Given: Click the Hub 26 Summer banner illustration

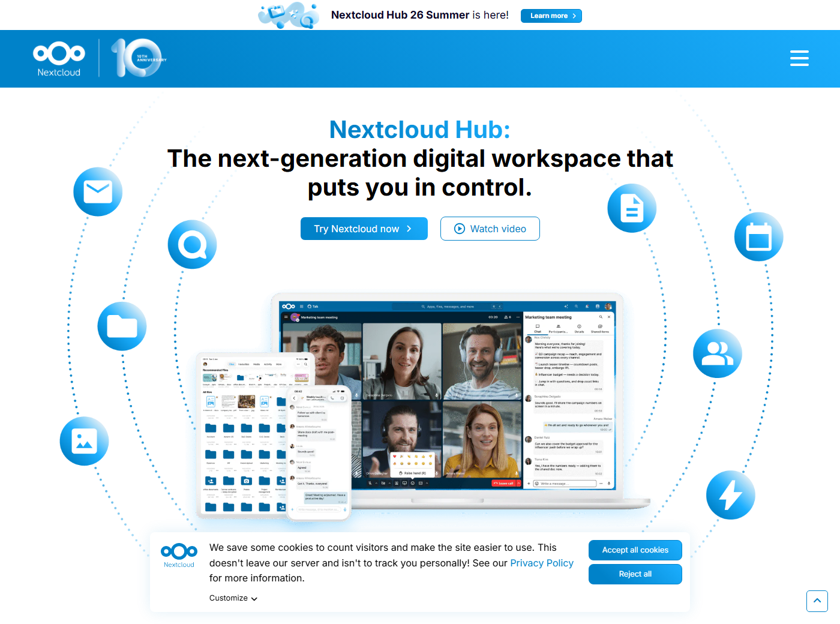Looking at the screenshot, I should coord(289,15).
